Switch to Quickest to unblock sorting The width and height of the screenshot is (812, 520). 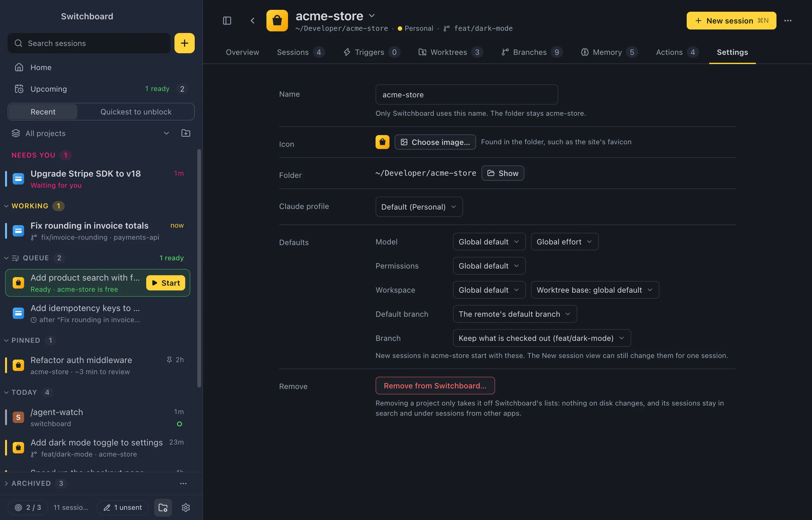[136, 112]
